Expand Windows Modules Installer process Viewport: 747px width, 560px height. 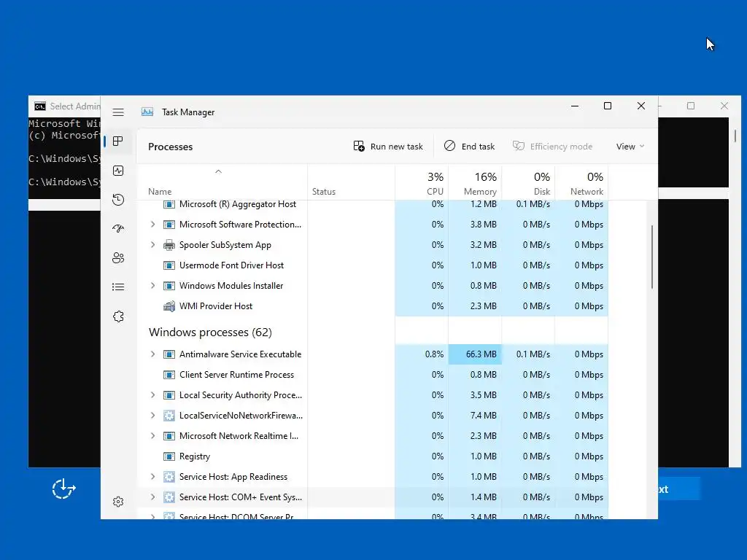tap(152, 286)
